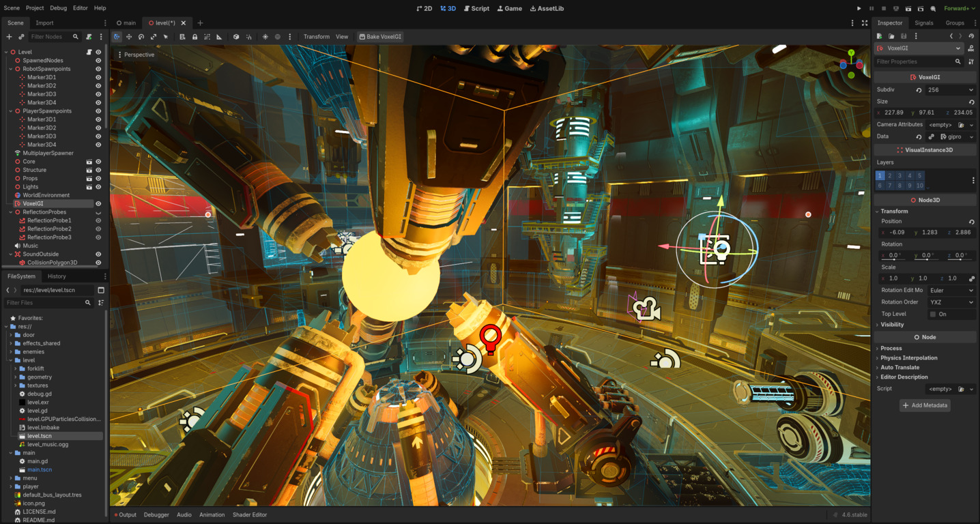Open the VoxelGI documentation icon
Viewport: 980px width, 524px height.
pyautogui.click(x=970, y=48)
